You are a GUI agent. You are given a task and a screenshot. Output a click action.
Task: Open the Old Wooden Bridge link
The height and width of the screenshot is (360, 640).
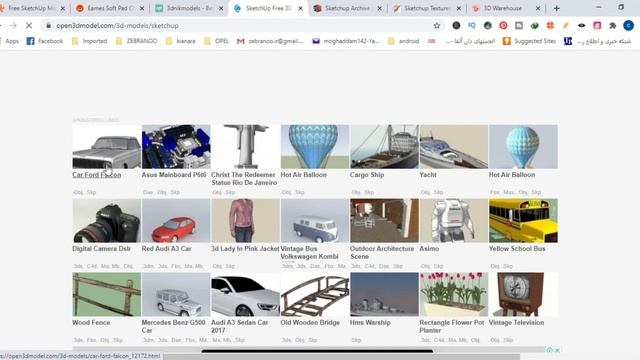coord(310,322)
